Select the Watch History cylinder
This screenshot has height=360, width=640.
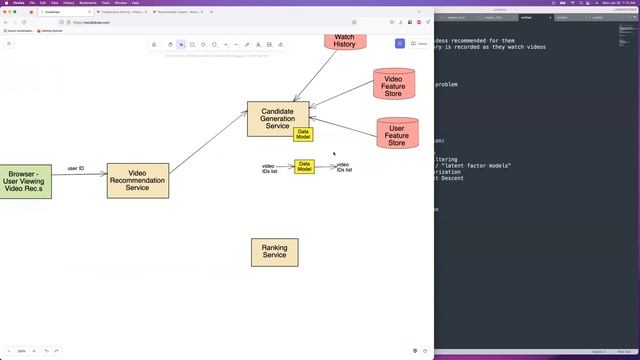345,41
